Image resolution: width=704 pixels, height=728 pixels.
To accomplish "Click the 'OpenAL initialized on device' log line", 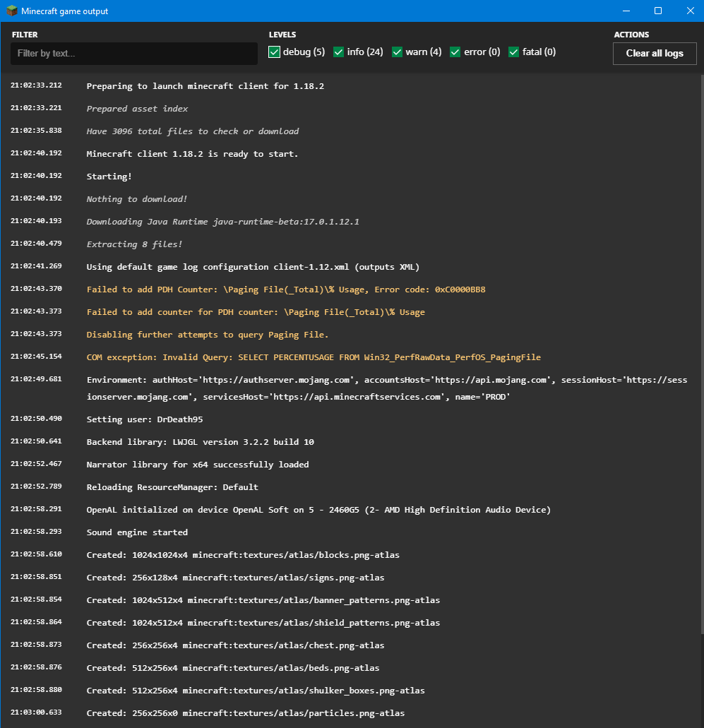I will 318,510.
